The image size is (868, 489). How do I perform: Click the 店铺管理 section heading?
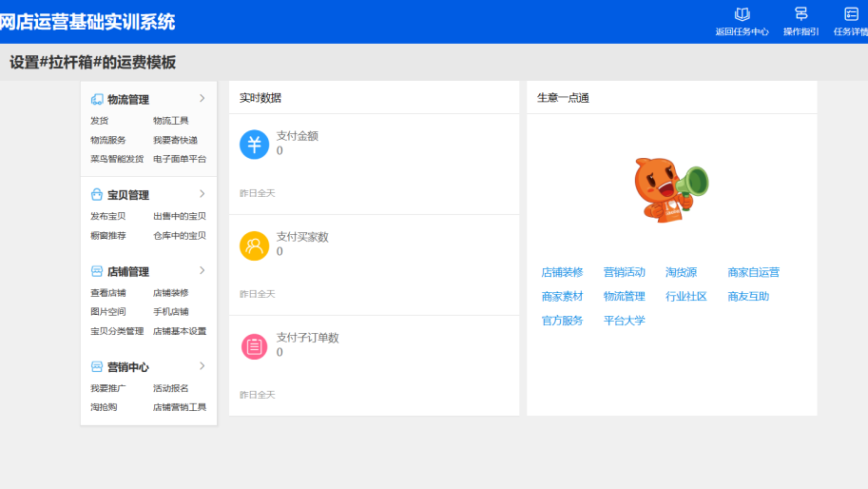[128, 271]
